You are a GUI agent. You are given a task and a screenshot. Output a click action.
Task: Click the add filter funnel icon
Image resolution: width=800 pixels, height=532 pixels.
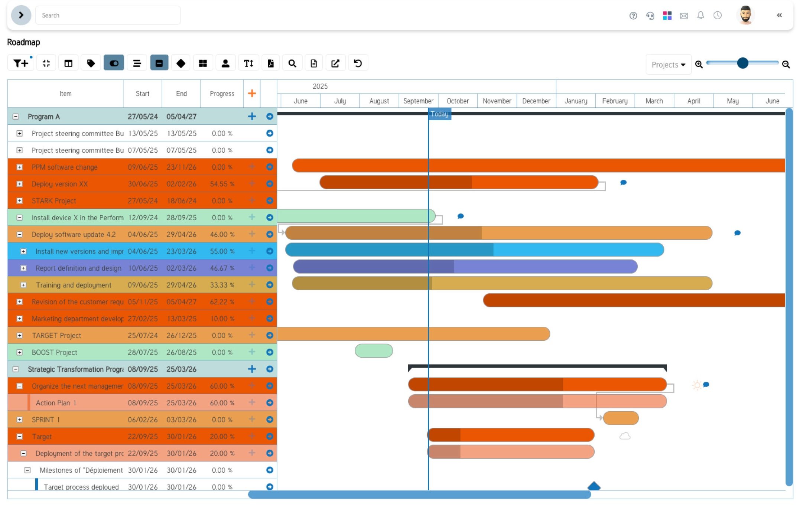20,63
